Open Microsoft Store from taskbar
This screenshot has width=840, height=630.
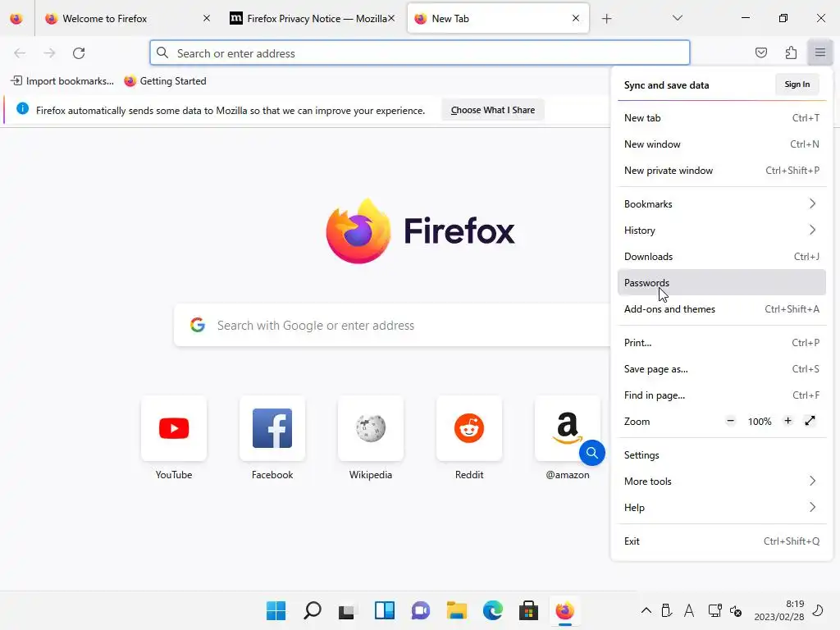point(528,610)
